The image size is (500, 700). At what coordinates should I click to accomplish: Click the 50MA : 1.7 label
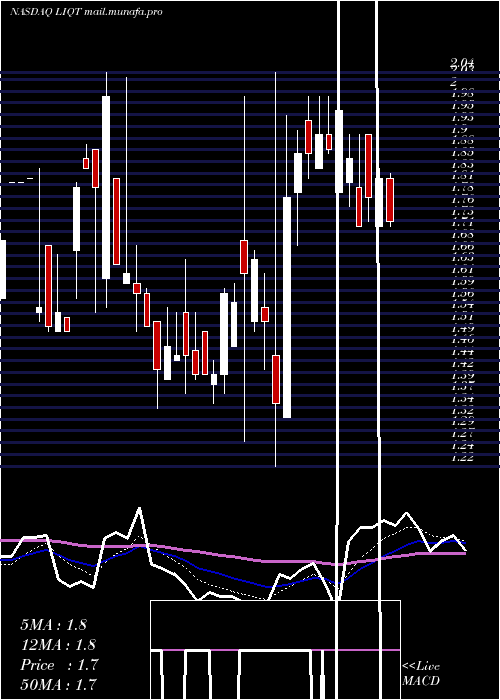[x=58, y=684]
